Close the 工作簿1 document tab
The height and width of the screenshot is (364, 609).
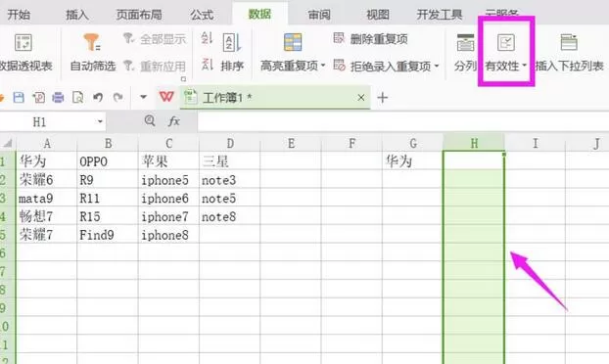(361, 98)
